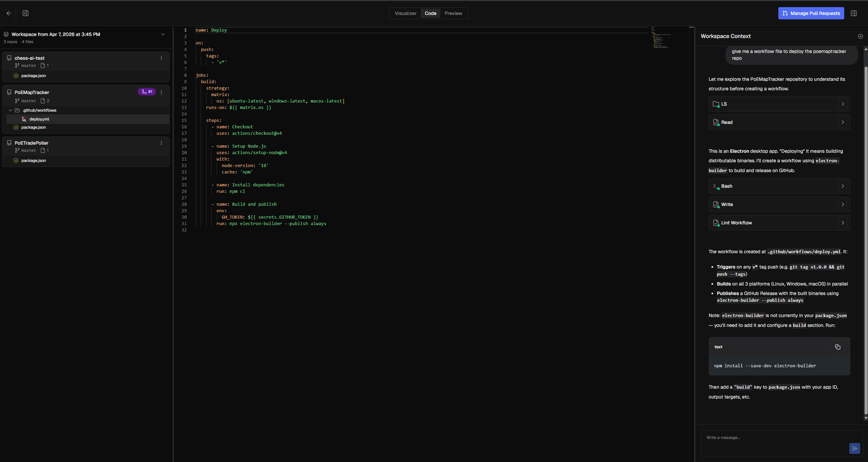Open the PoETradePoller repo options menu
868x462 pixels.
161,143
